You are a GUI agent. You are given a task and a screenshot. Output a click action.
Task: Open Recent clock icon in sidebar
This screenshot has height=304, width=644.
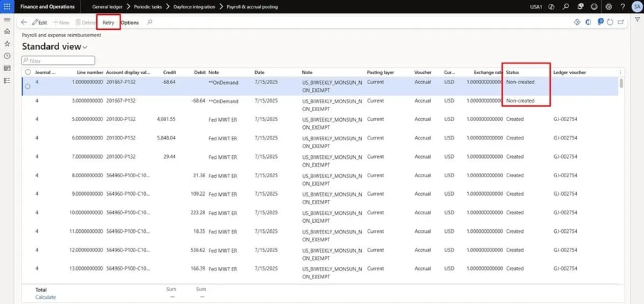7,56
